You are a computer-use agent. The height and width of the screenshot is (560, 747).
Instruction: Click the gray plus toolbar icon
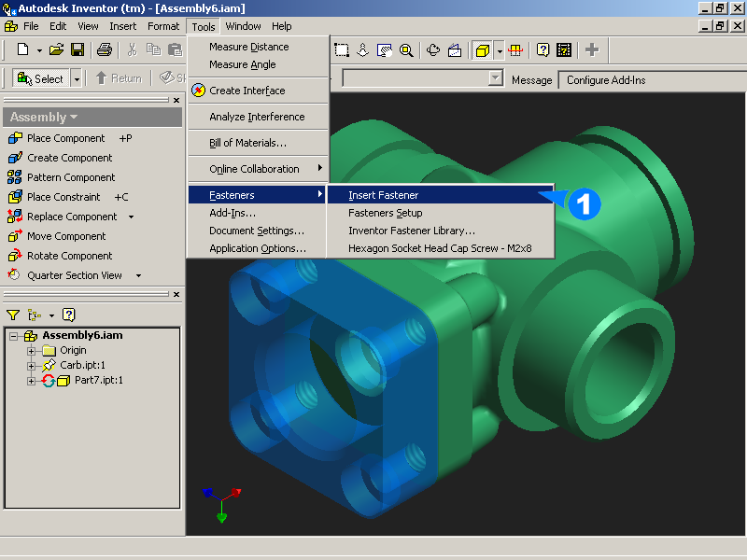(592, 50)
